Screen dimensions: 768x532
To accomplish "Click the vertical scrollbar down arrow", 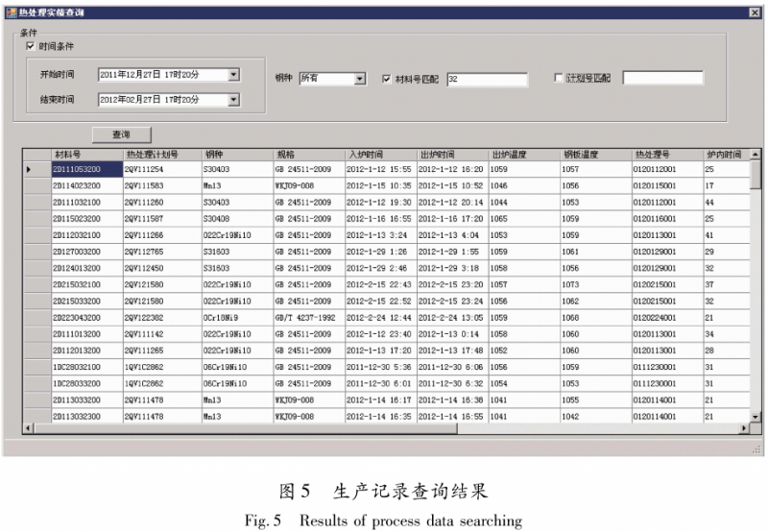I will pos(755,415).
